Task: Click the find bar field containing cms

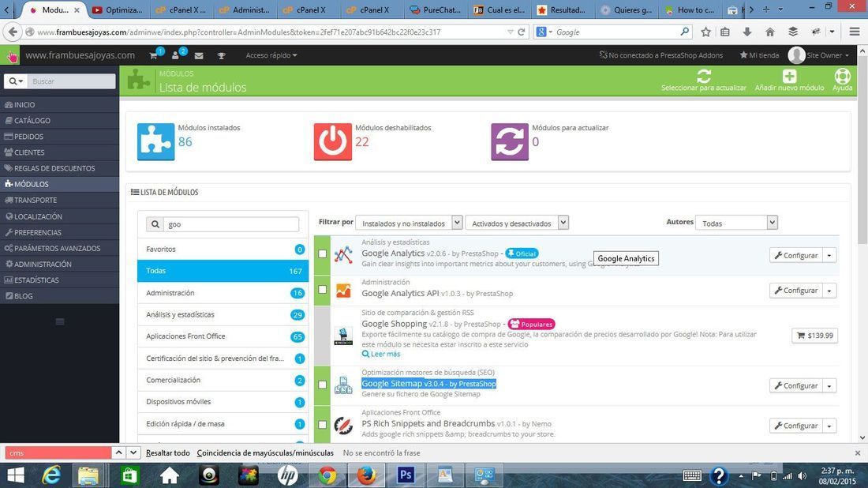Action: [58, 452]
